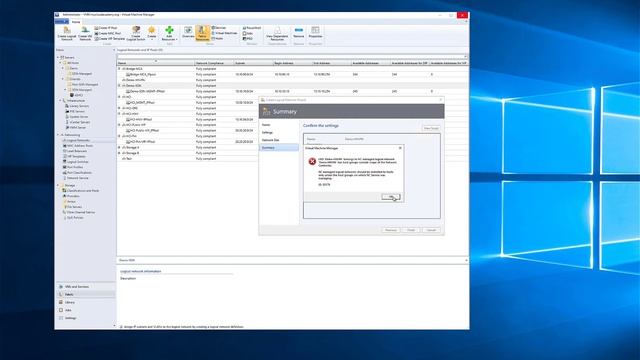Collapse the Networking tree node
This screenshot has width=640, height=360.
coord(58,135)
